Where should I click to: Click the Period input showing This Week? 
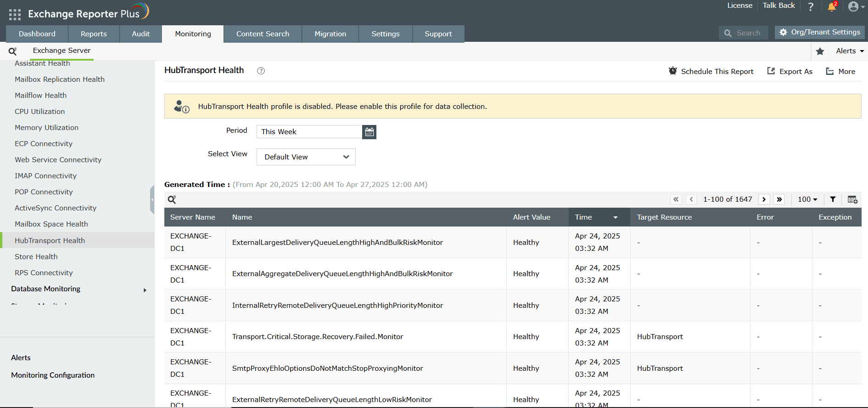pyautogui.click(x=309, y=132)
